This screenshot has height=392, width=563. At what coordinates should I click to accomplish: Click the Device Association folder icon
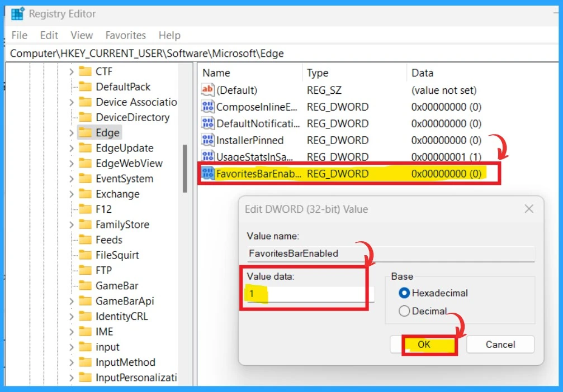pos(85,102)
